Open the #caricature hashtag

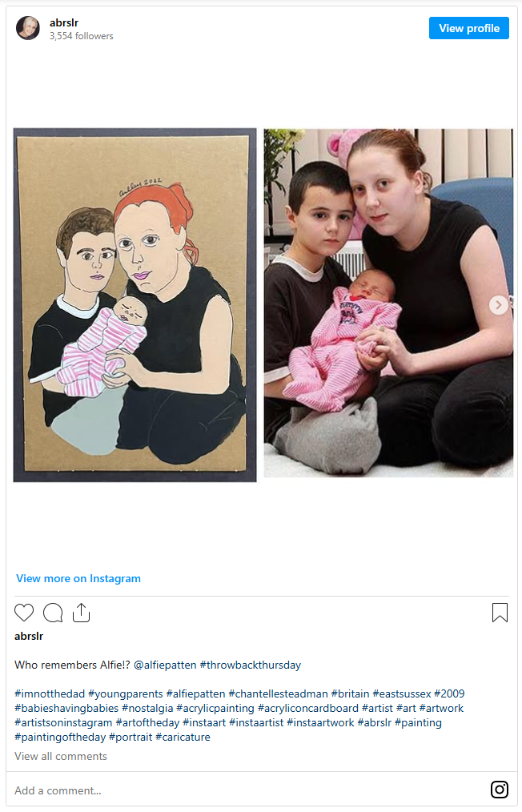[x=183, y=738]
